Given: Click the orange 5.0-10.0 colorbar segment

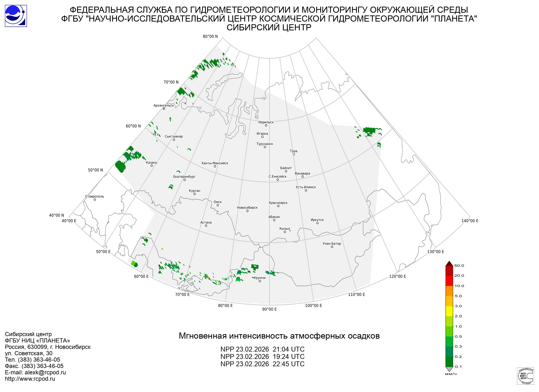Looking at the screenshot, I should 449,291.
